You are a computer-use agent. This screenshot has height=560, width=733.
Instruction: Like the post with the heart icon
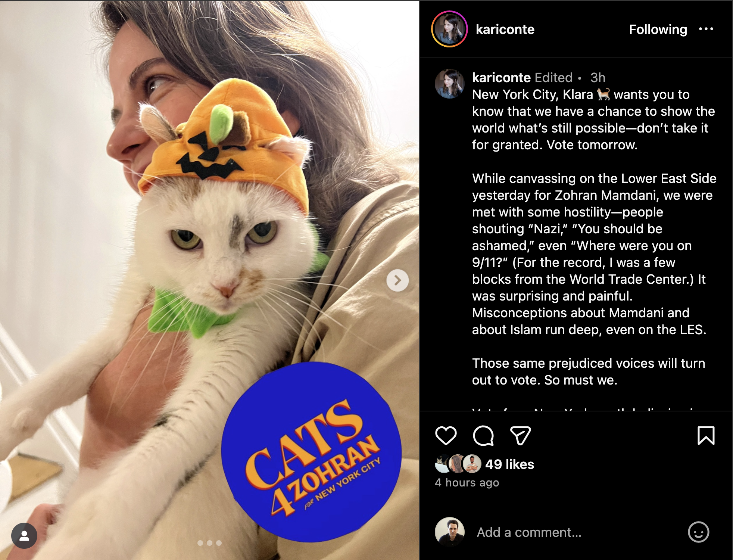446,436
